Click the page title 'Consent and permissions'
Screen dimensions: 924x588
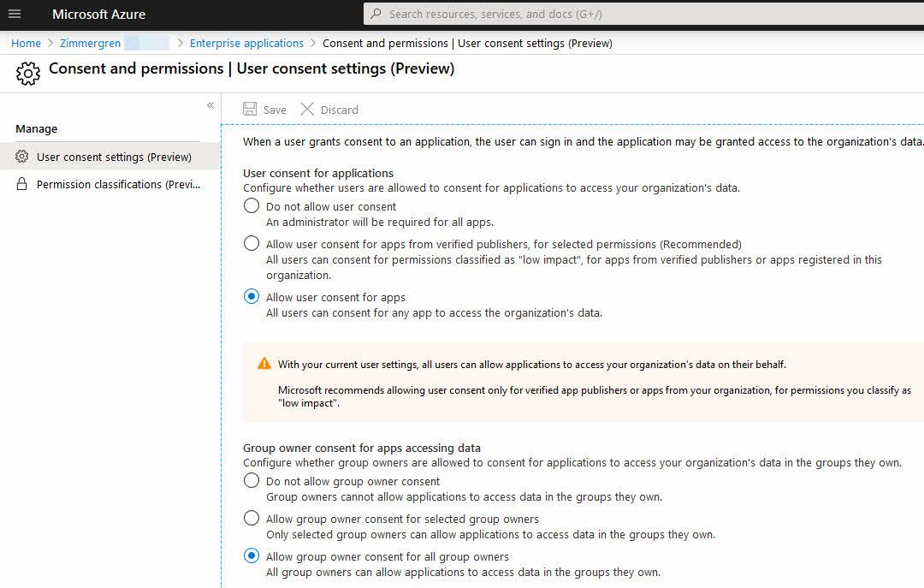[136, 68]
